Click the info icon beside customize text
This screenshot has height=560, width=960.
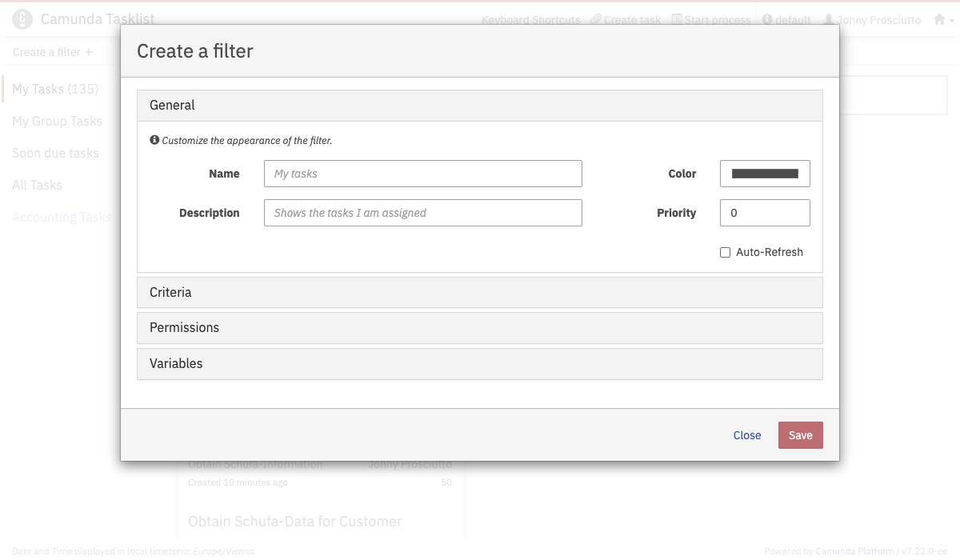pyautogui.click(x=154, y=140)
